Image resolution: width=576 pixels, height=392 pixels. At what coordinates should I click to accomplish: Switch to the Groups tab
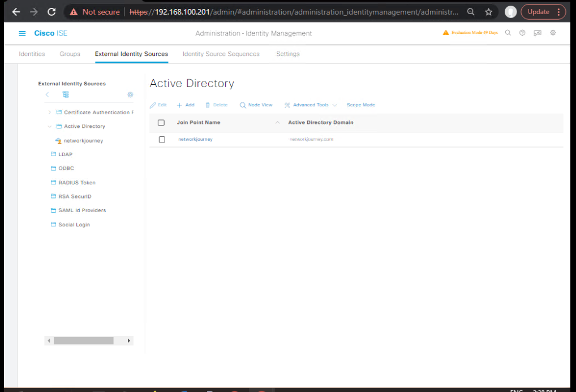point(70,54)
